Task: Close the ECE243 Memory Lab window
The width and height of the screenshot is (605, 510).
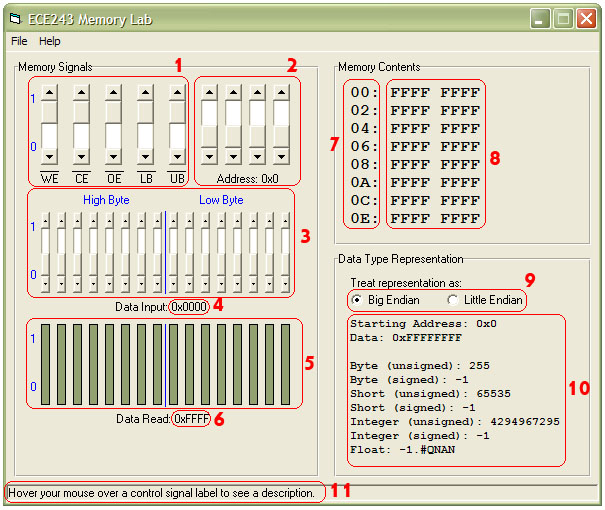Action: pyautogui.click(x=586, y=19)
